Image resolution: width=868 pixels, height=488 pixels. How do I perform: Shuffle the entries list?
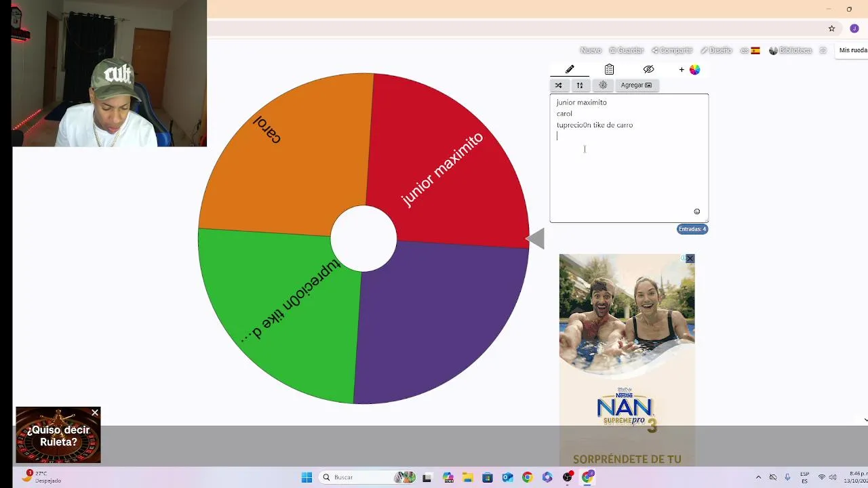click(x=558, y=85)
